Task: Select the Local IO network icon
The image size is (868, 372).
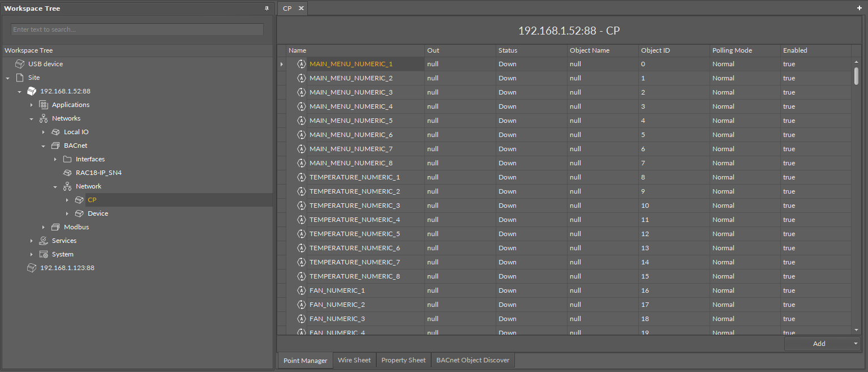Action: point(55,131)
